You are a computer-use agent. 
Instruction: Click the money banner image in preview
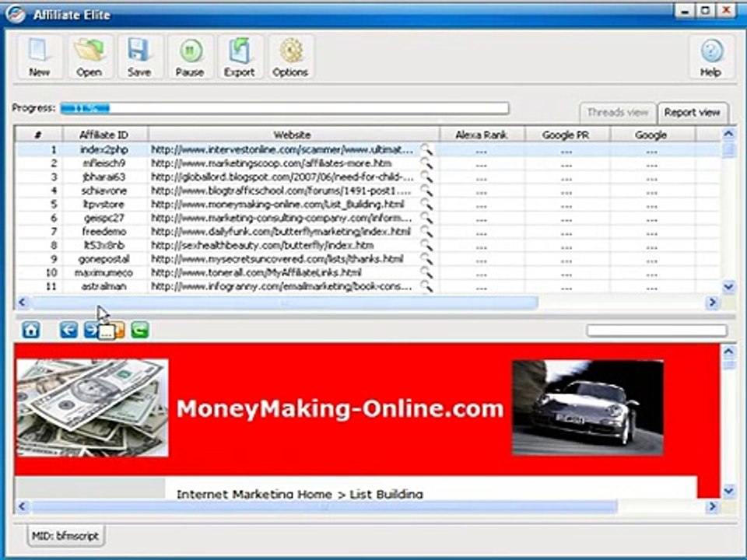(92, 408)
